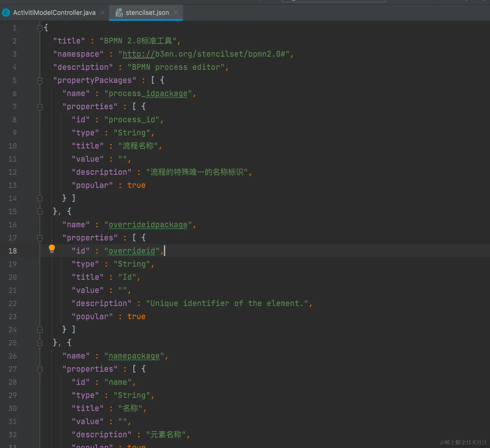Click the "value" key on line 21

pos(88,290)
